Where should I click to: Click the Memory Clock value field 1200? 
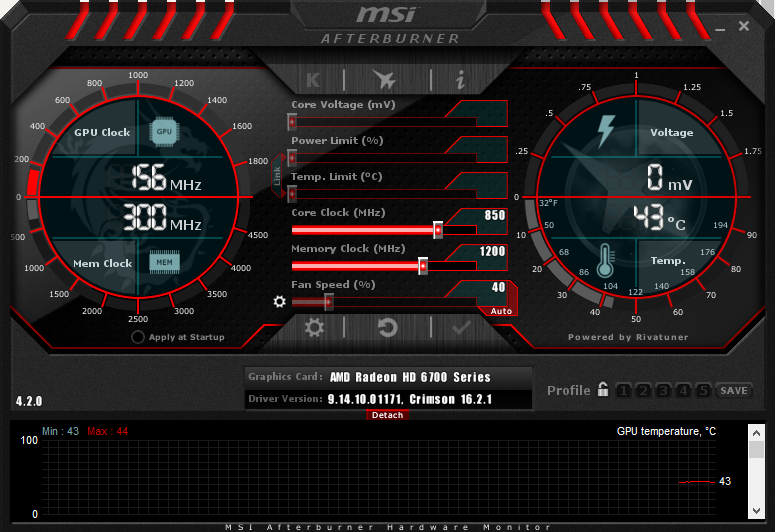492,251
